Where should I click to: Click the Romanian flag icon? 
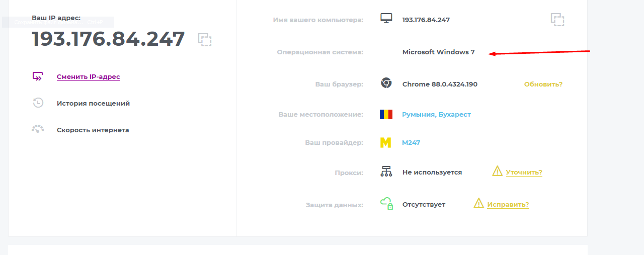pos(386,114)
